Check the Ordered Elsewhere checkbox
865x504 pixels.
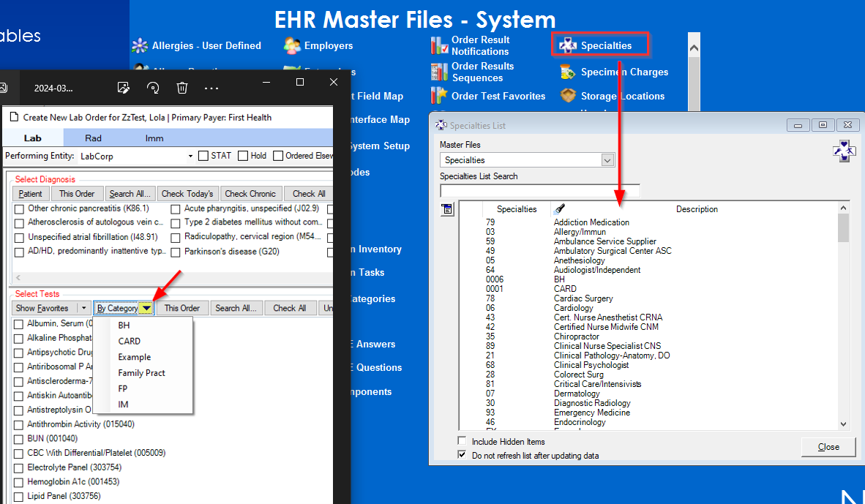click(278, 156)
